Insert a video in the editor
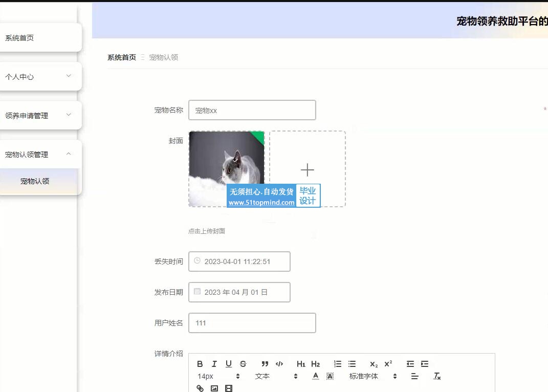The width and height of the screenshot is (548, 392). pyautogui.click(x=229, y=388)
